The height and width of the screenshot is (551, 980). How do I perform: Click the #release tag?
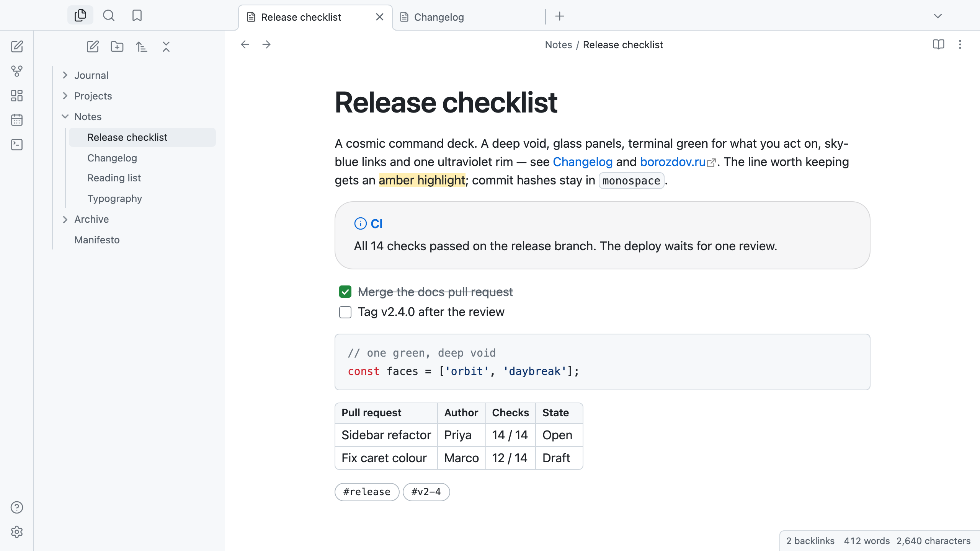point(367,492)
